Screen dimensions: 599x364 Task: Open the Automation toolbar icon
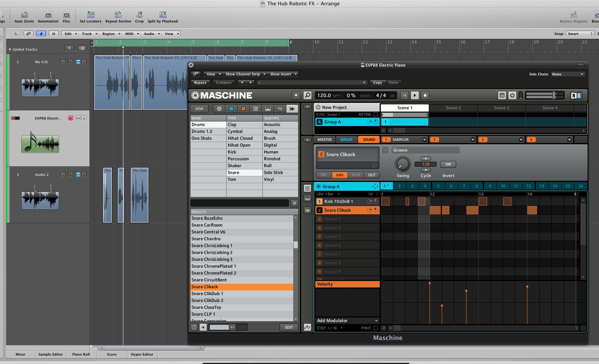(x=48, y=15)
